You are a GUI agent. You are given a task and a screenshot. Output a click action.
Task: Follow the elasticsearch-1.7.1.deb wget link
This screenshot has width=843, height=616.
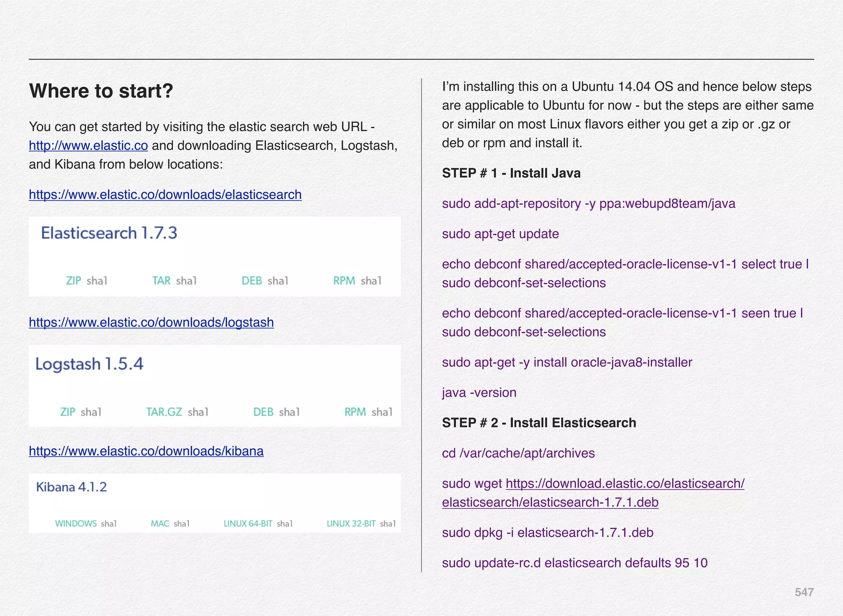coord(593,493)
